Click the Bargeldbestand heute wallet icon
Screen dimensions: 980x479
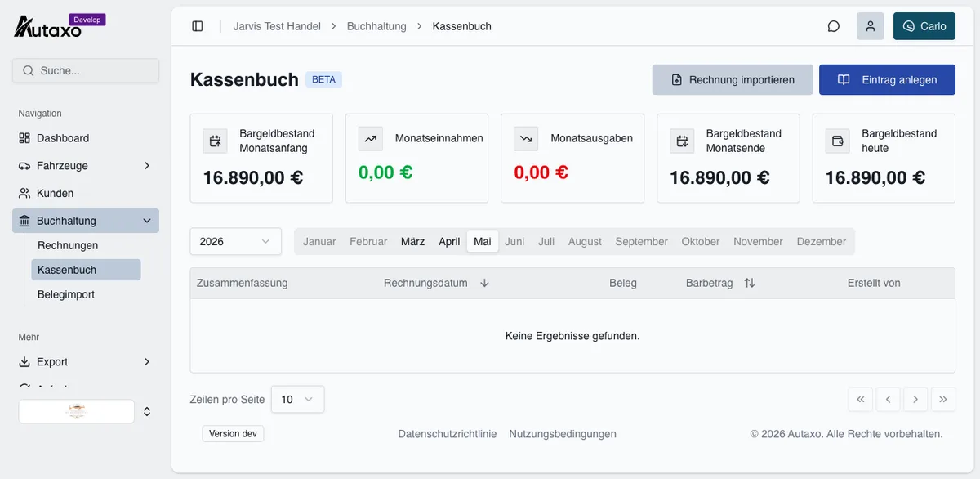tap(838, 141)
